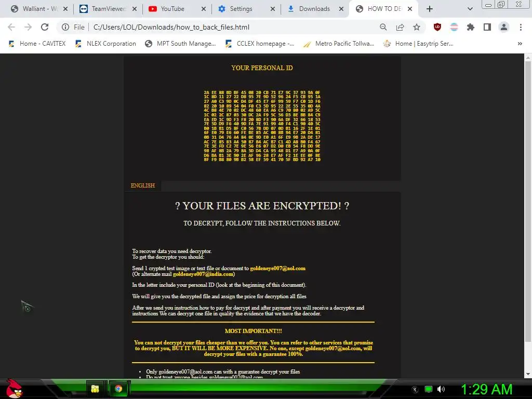Open Chrome three-dot menu
This screenshot has height=399, width=532.
point(521,27)
